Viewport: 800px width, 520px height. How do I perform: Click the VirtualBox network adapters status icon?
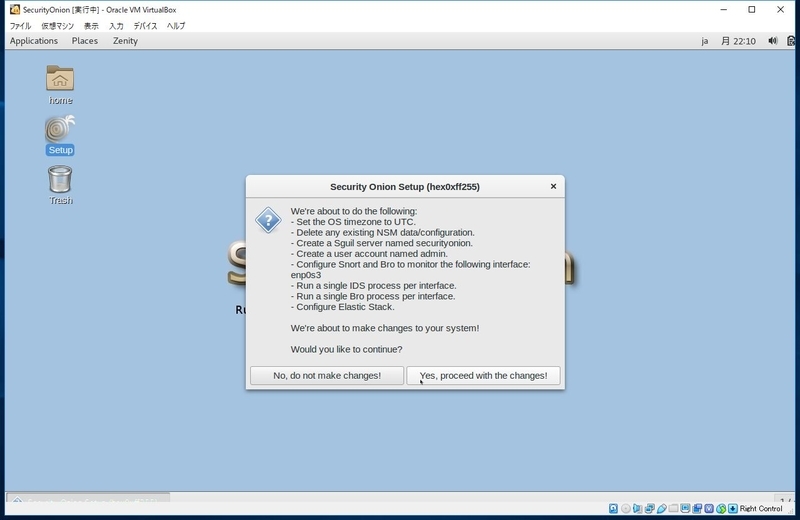649,508
